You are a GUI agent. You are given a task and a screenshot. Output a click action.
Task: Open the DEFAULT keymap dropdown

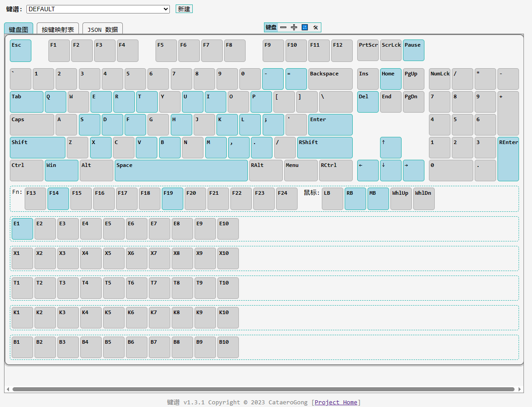coord(98,9)
